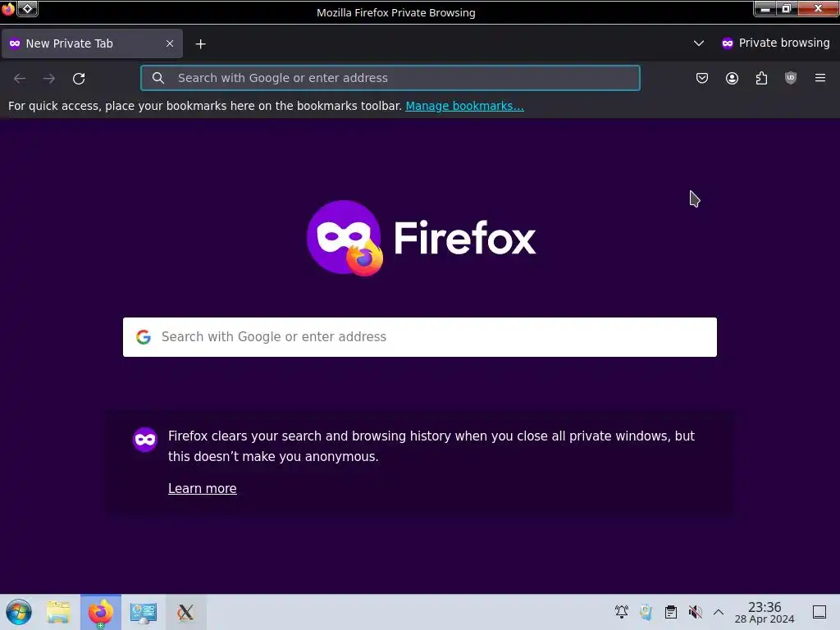Click the tray icon beside the bell
This screenshot has height=630, width=840.
pos(646,612)
